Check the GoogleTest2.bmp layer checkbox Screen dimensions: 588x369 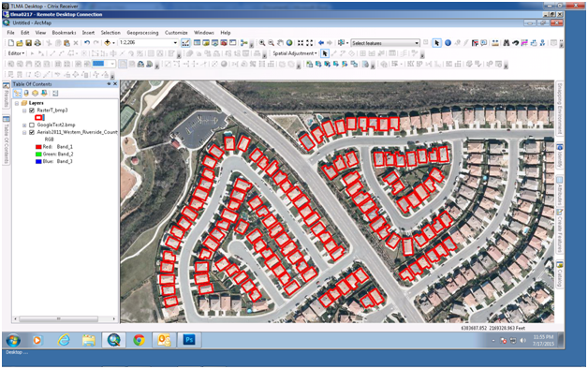click(x=32, y=125)
